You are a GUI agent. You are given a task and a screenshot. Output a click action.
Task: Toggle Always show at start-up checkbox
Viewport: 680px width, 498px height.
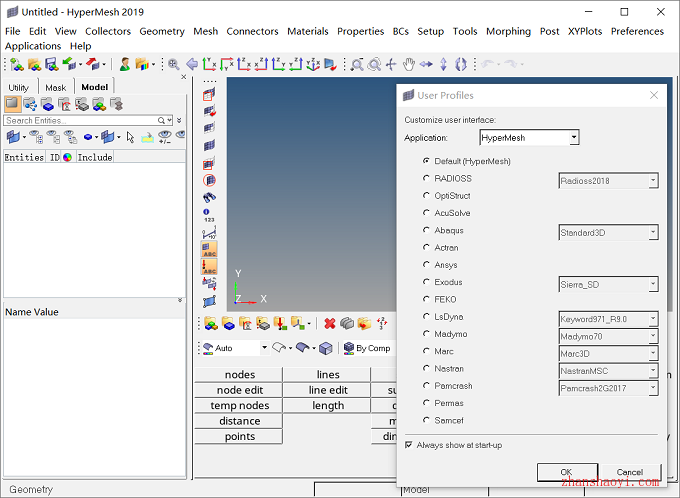409,445
